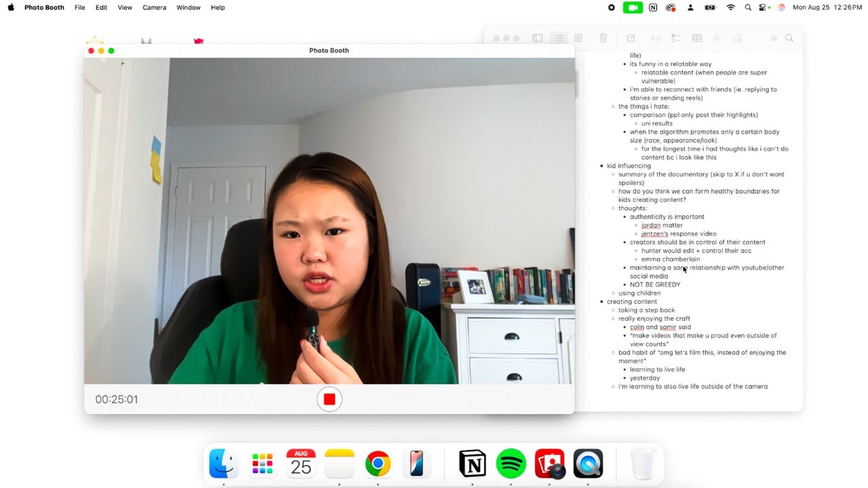This screenshot has width=868, height=488.
Task: Toggle the Notes sidebar button
Action: click(x=537, y=39)
